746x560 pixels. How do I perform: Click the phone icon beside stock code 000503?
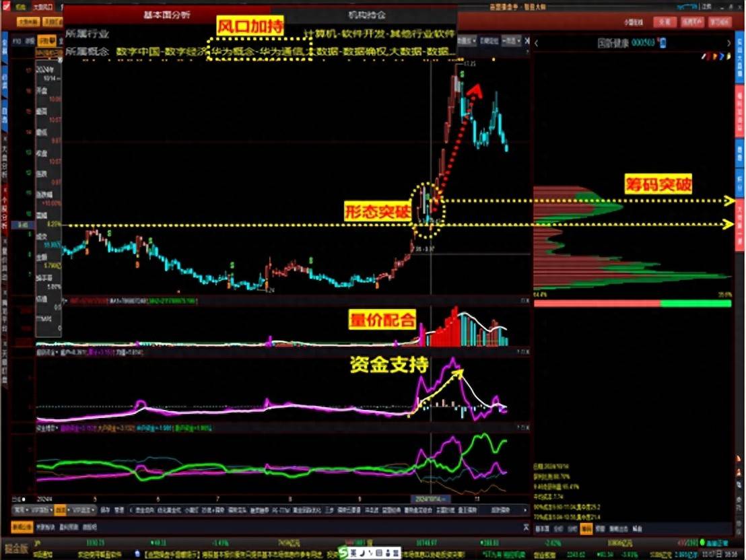pos(663,43)
